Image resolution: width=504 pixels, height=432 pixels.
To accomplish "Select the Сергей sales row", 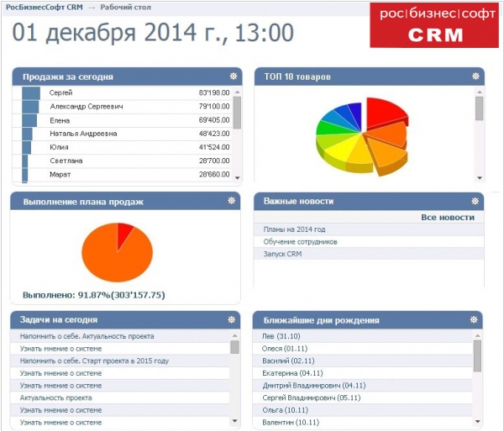I will point(122,93).
